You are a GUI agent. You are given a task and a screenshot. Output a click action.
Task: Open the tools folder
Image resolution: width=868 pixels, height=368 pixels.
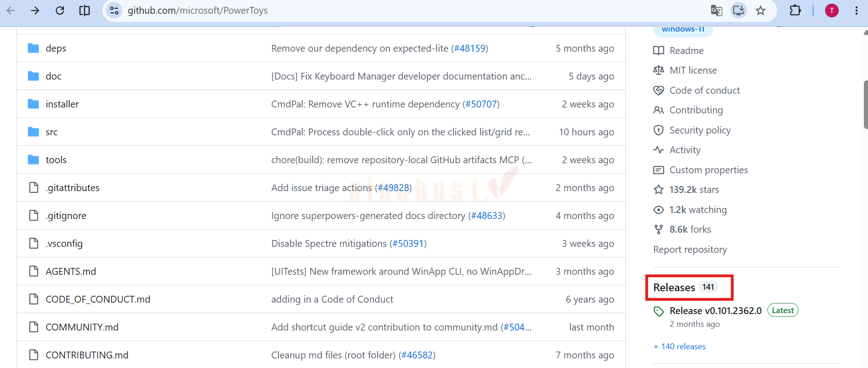click(56, 160)
